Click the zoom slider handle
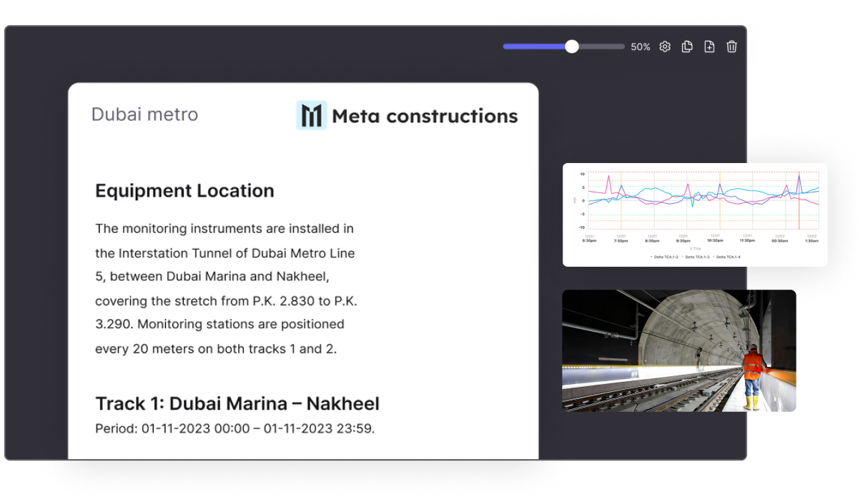 coord(571,46)
